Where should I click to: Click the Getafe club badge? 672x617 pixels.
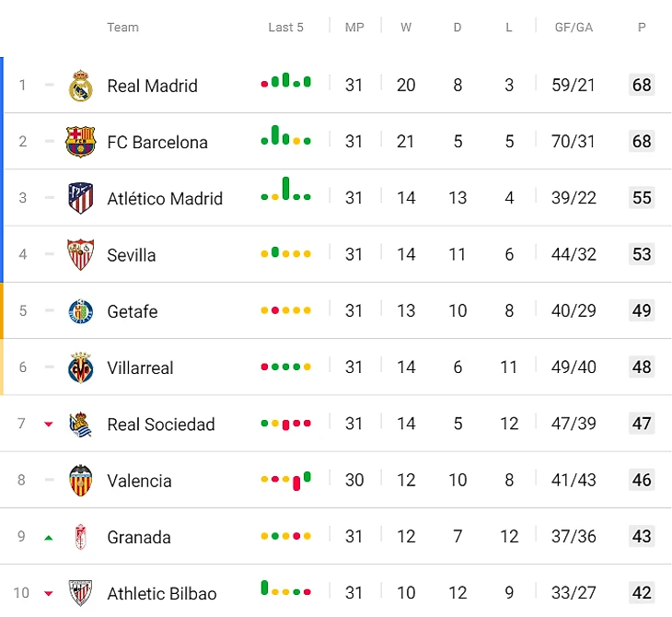pos(81,311)
